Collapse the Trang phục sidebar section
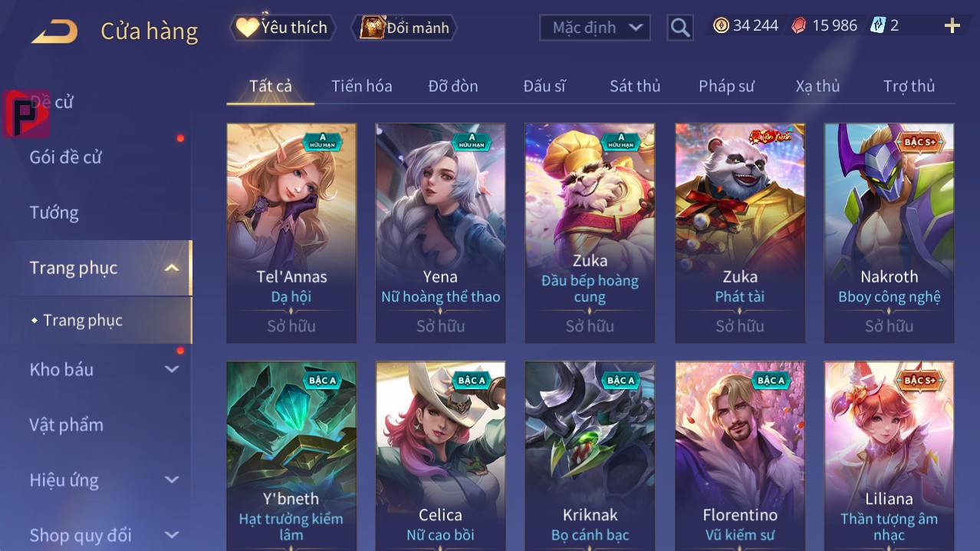Screen dimensions: 980x551 172,268
